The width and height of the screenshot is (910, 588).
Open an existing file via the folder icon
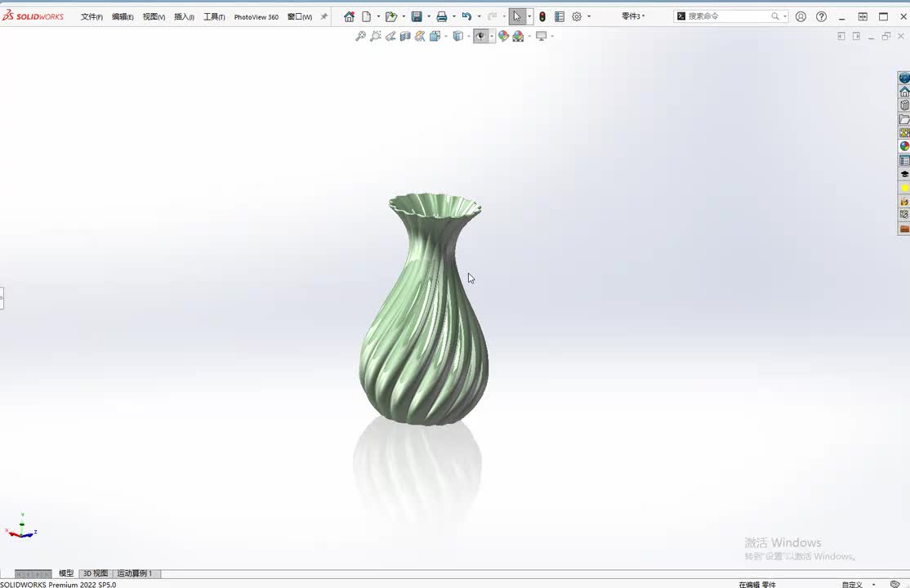pyautogui.click(x=391, y=17)
